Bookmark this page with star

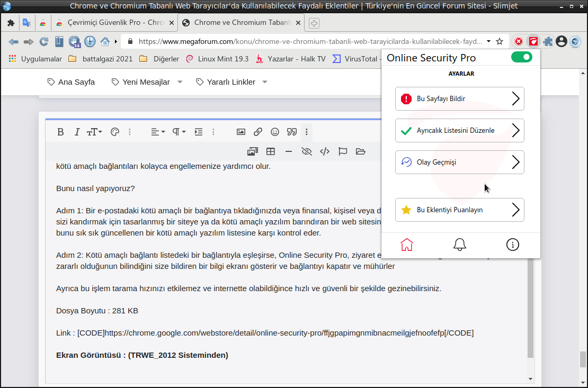coord(500,41)
